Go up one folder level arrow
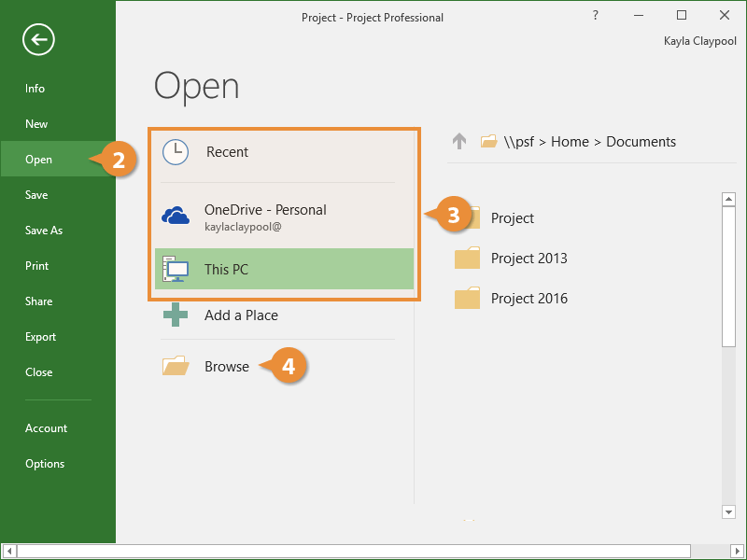Image resolution: width=747 pixels, height=560 pixels. 458,142
